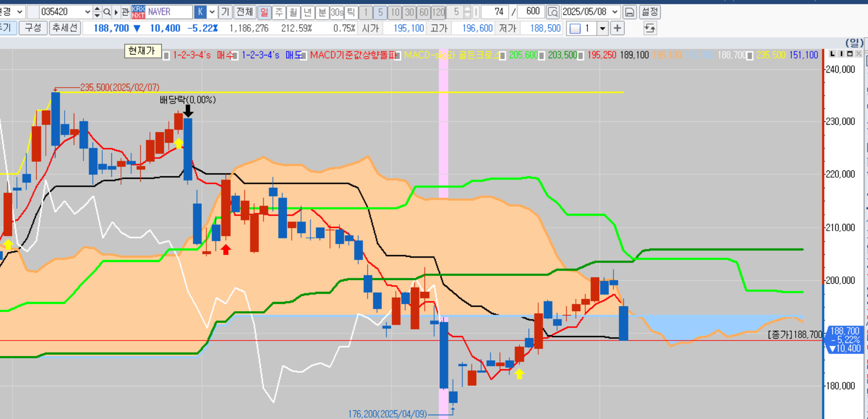Viewport: 868px width, 419px height.
Task: Select the 년 yearly period tab
Action: click(308, 12)
